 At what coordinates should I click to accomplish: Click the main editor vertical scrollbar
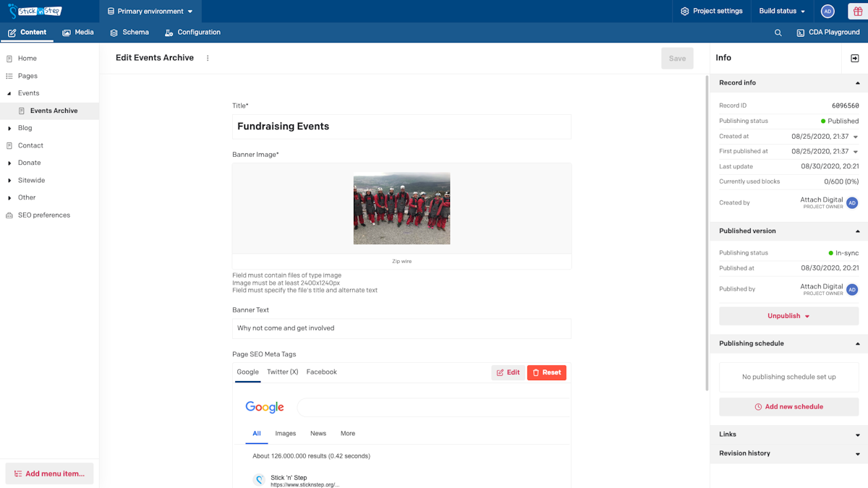point(706,231)
